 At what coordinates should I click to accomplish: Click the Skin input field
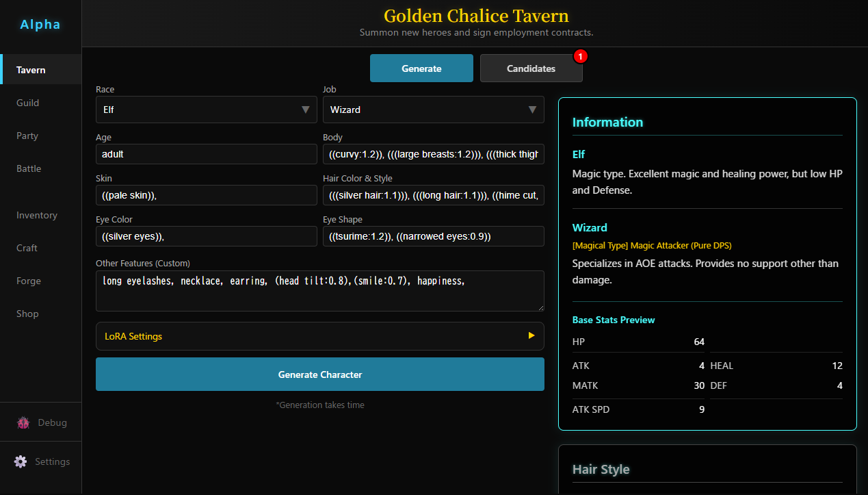(207, 195)
